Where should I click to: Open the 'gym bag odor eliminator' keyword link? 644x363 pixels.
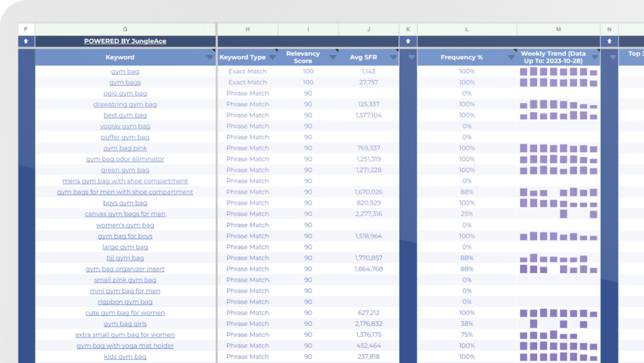tap(125, 159)
